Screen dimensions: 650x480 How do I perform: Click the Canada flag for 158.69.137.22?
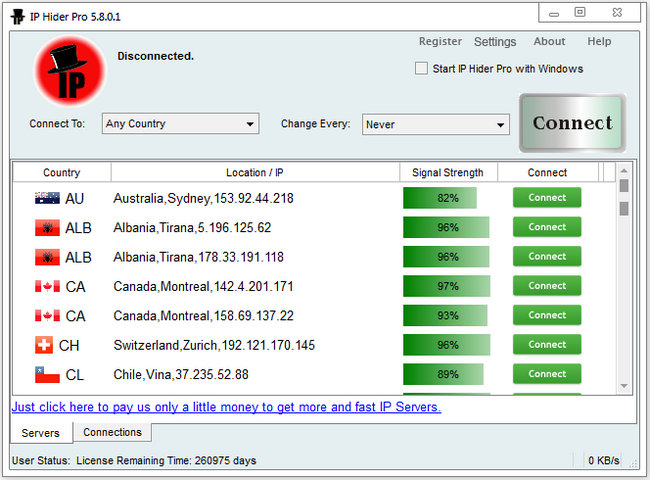47,316
